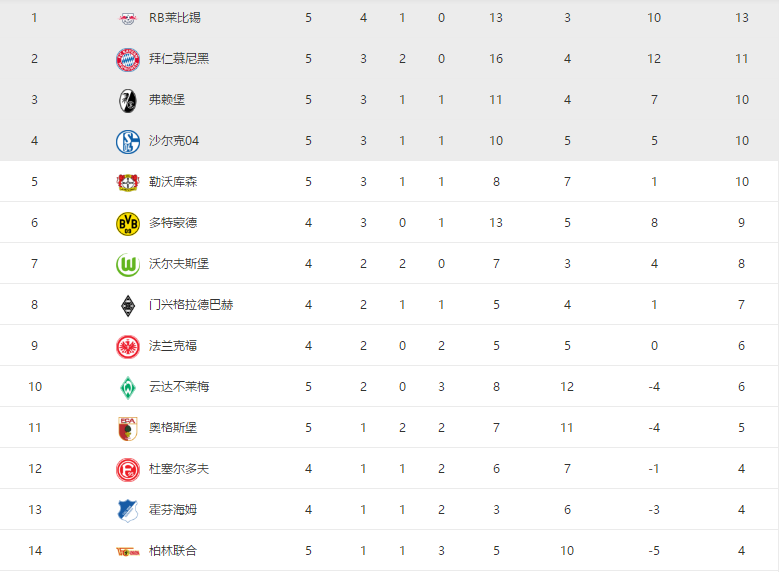Click the Fortuna Düsseldorf F95 logo
779x572 pixels.
128,469
